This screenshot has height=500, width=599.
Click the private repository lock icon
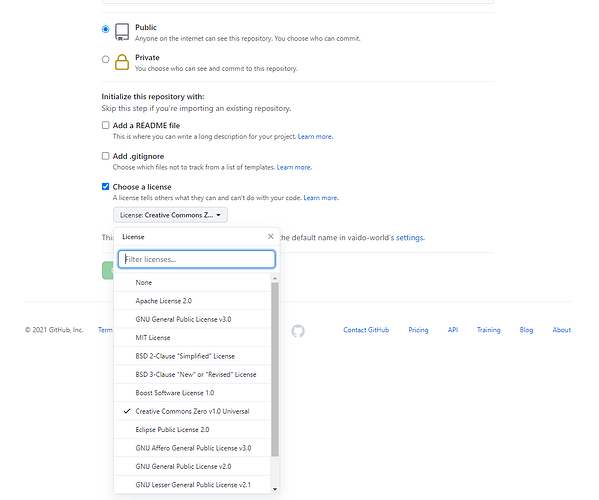122,62
